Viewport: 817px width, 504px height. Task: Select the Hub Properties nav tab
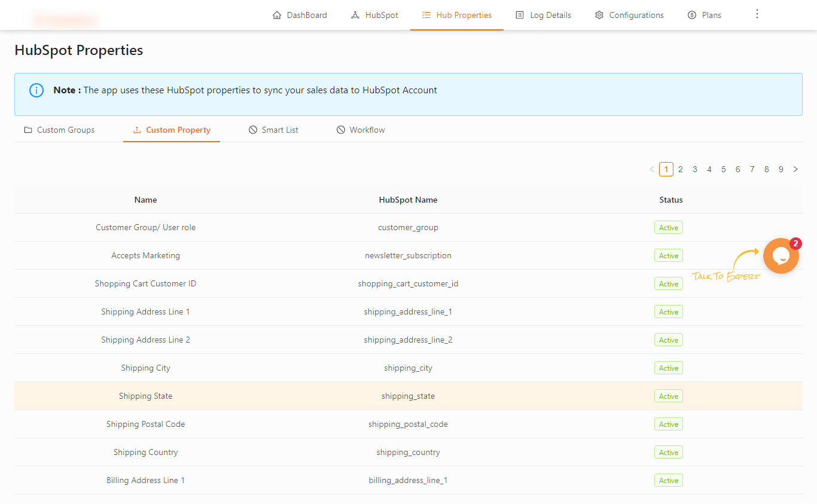[457, 15]
